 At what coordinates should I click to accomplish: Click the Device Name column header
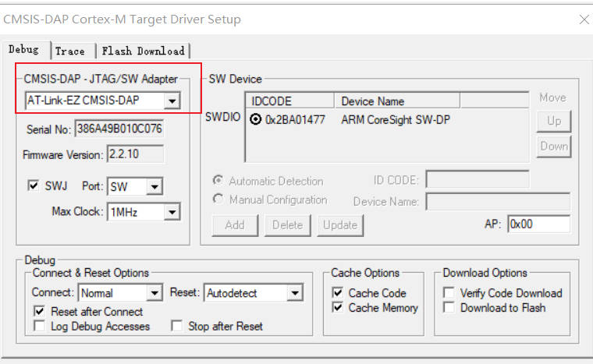coord(397,101)
